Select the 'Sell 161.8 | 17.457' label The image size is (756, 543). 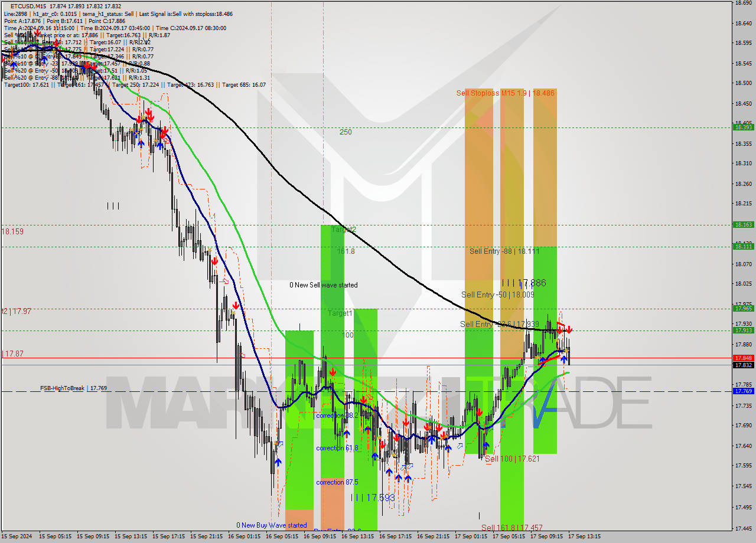511,528
